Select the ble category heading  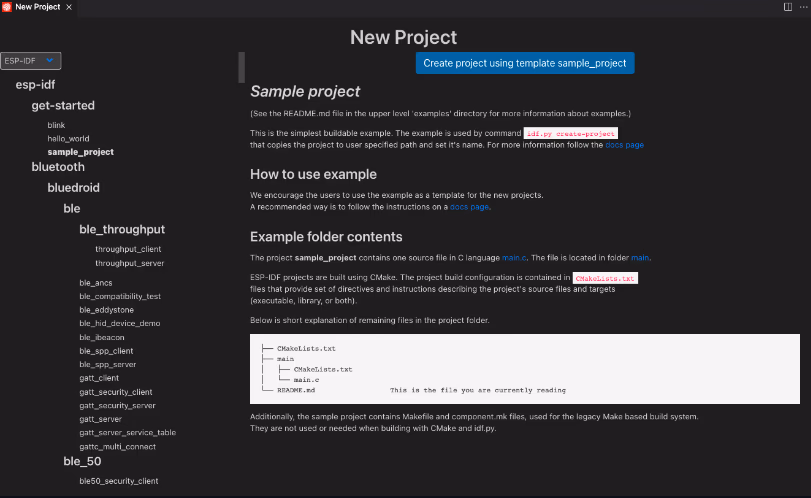[x=72, y=208]
